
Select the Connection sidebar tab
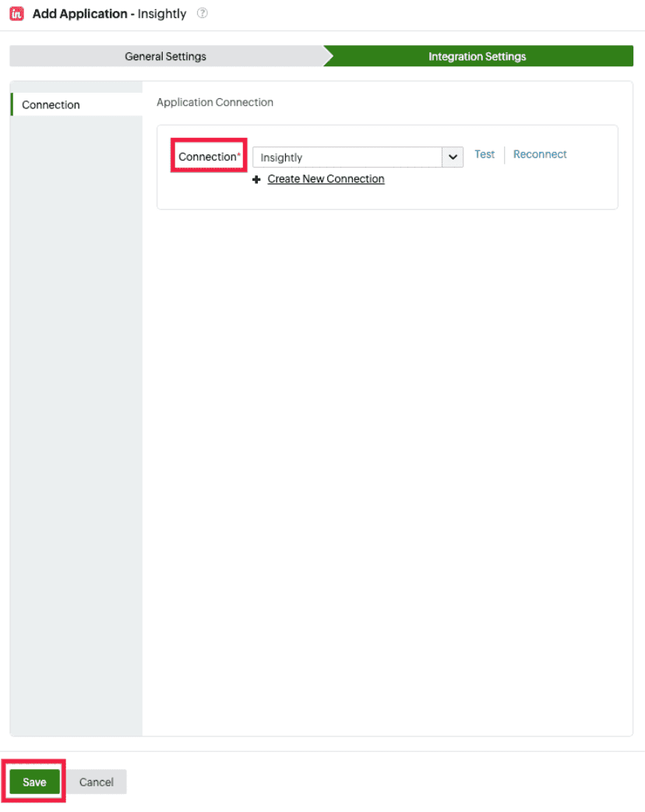click(76, 104)
